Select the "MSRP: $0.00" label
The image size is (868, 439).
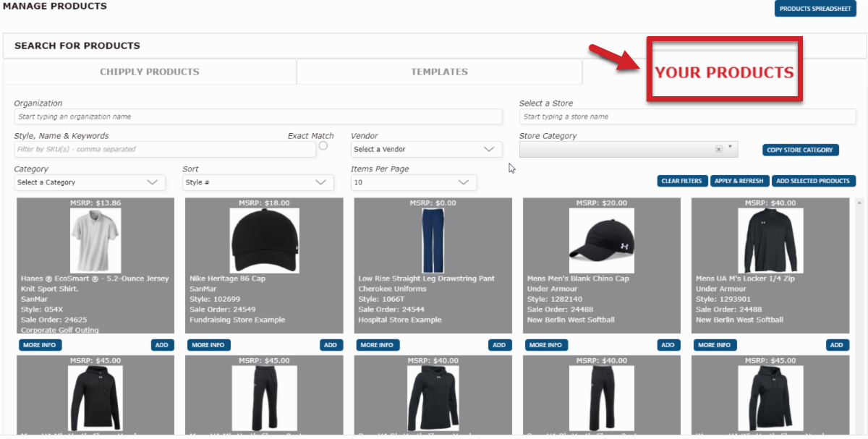433,203
